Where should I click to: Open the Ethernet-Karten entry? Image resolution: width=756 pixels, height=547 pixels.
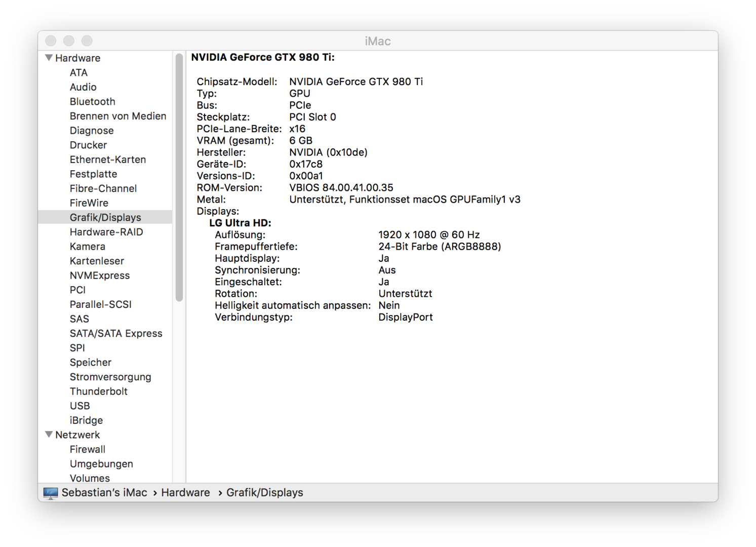pyautogui.click(x=108, y=160)
